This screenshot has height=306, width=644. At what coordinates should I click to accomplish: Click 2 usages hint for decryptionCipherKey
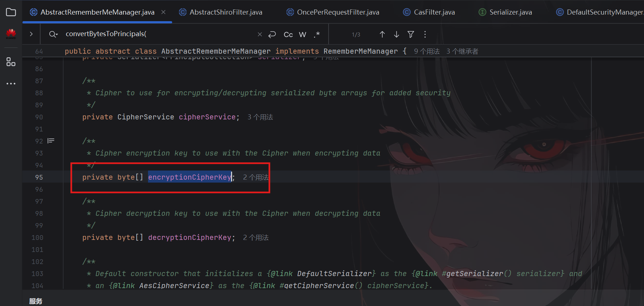256,238
